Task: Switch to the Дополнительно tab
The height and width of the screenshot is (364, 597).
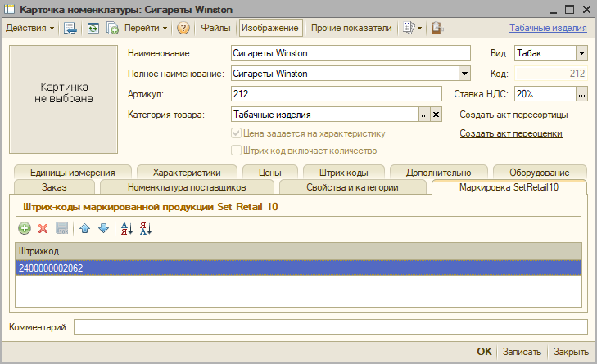Action: coord(439,173)
